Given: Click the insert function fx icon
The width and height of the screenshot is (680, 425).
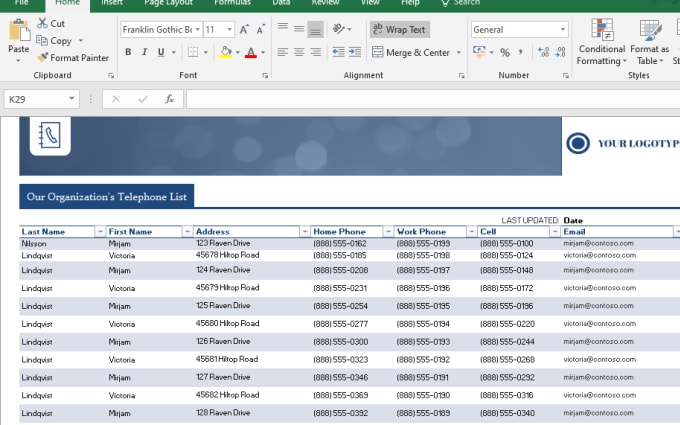Looking at the screenshot, I should (x=170, y=99).
